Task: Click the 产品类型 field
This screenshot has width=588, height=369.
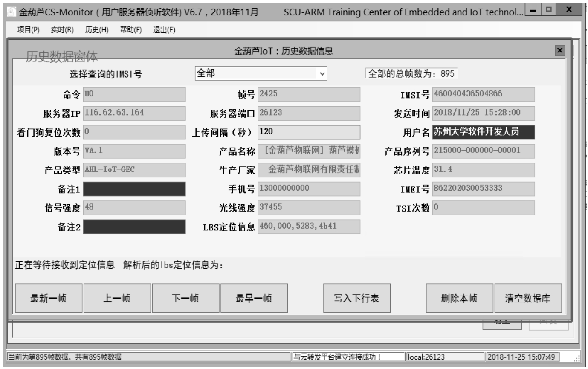Action: point(134,170)
